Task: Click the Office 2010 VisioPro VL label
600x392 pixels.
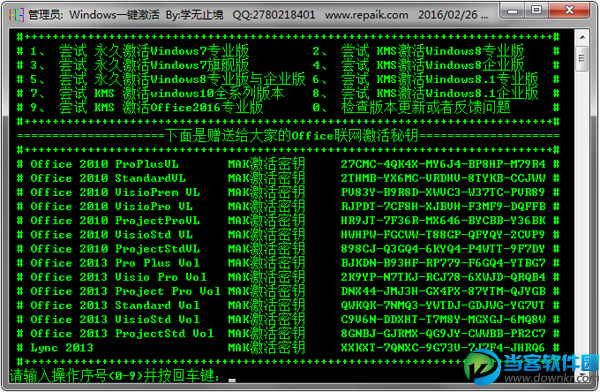Action: pos(112,207)
